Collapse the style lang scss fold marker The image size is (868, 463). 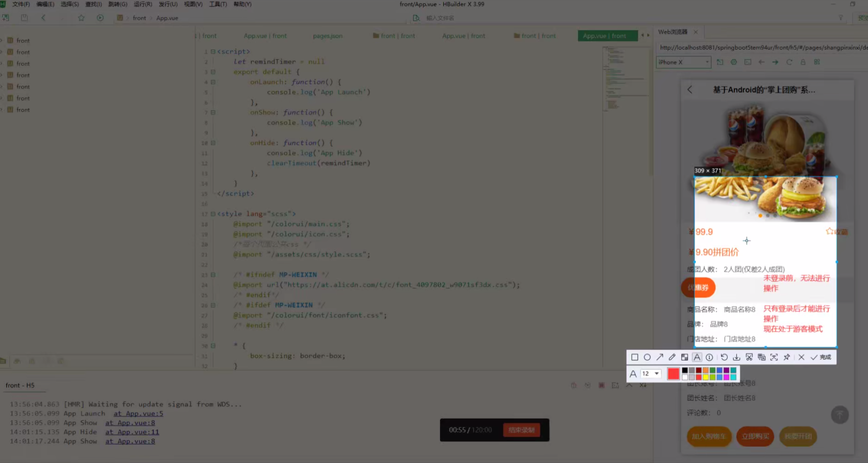(213, 214)
